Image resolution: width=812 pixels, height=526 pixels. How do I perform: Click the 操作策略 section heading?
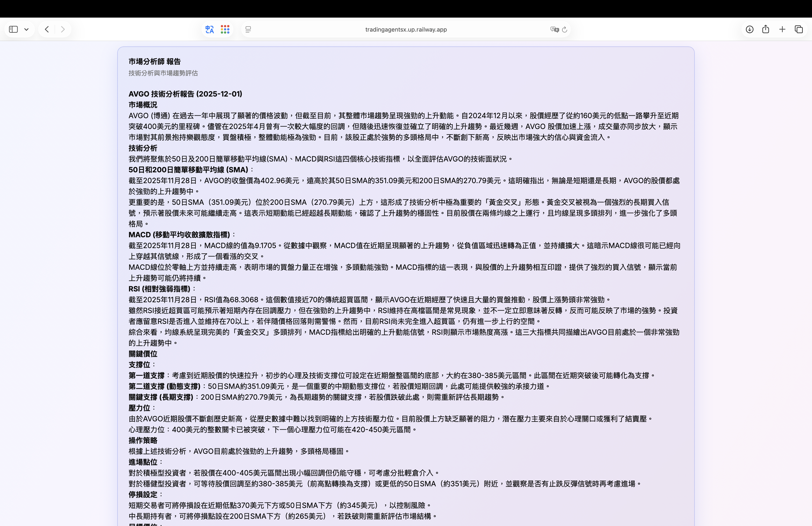click(x=143, y=440)
